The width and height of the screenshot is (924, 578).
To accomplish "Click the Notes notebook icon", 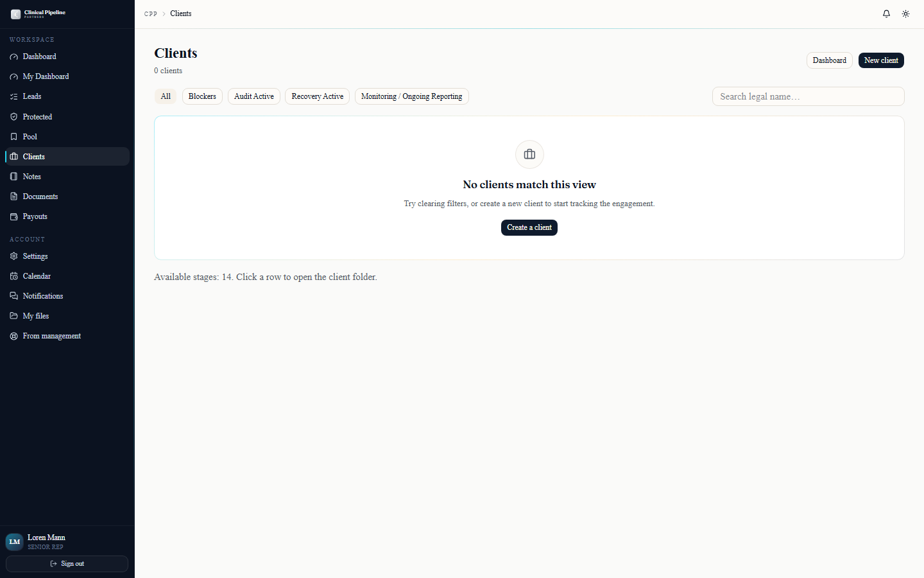I will point(13,177).
